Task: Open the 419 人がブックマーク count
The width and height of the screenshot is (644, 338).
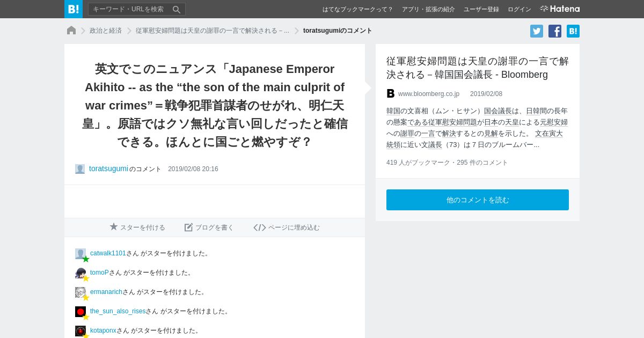Action: (418, 163)
